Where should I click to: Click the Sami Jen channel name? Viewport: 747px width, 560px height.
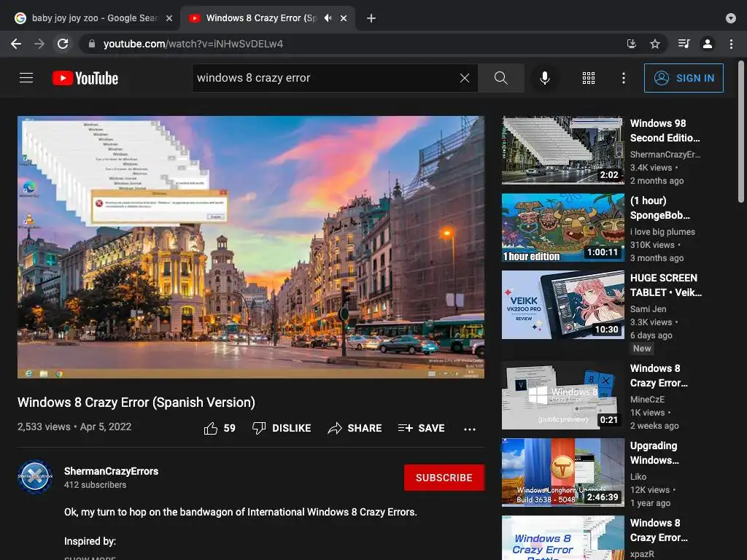(649, 309)
